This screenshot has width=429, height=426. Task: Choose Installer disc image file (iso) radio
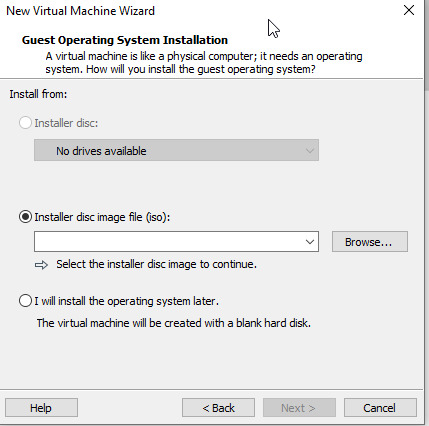point(25,217)
